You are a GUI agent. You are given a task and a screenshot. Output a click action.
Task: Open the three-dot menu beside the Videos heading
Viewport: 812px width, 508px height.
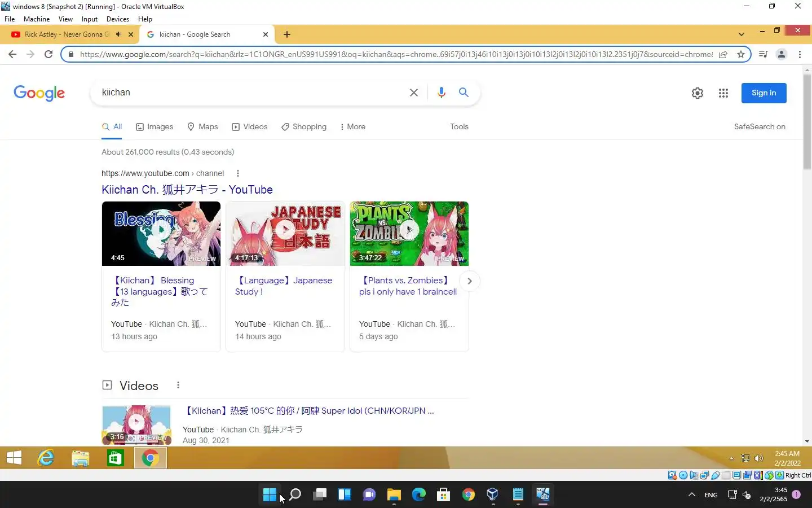(178, 385)
